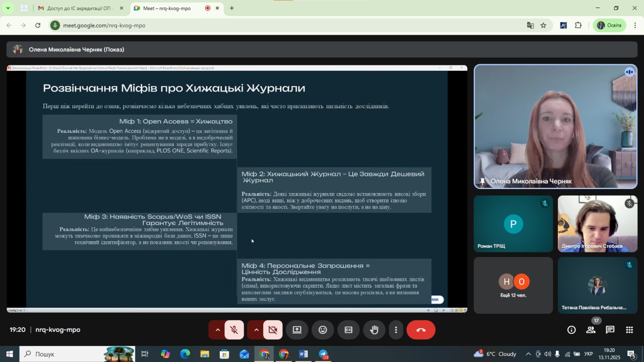The height and width of the screenshot is (362, 644).
Task: Leave the call with red button
Action: click(x=421, y=330)
